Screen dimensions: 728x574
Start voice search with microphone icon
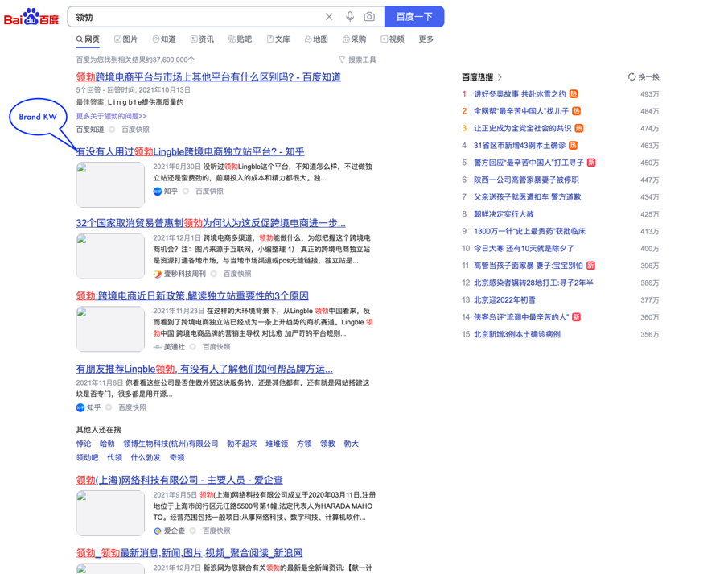pyautogui.click(x=350, y=17)
